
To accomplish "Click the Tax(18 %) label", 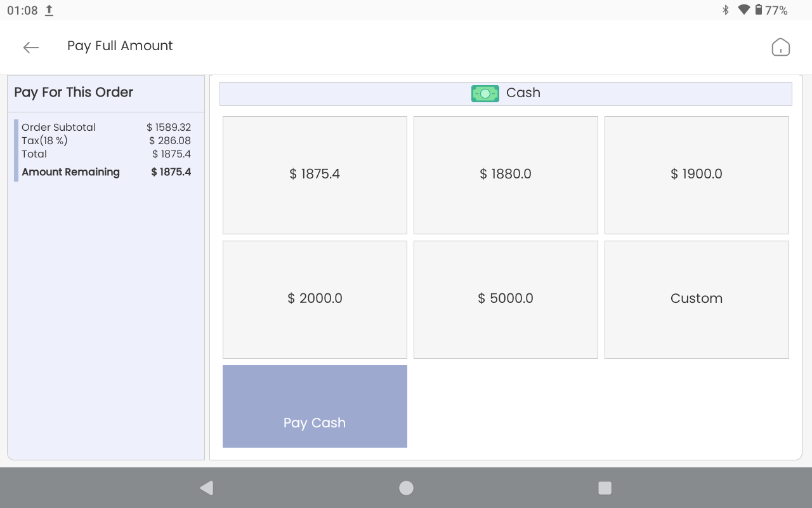I will point(44,141).
